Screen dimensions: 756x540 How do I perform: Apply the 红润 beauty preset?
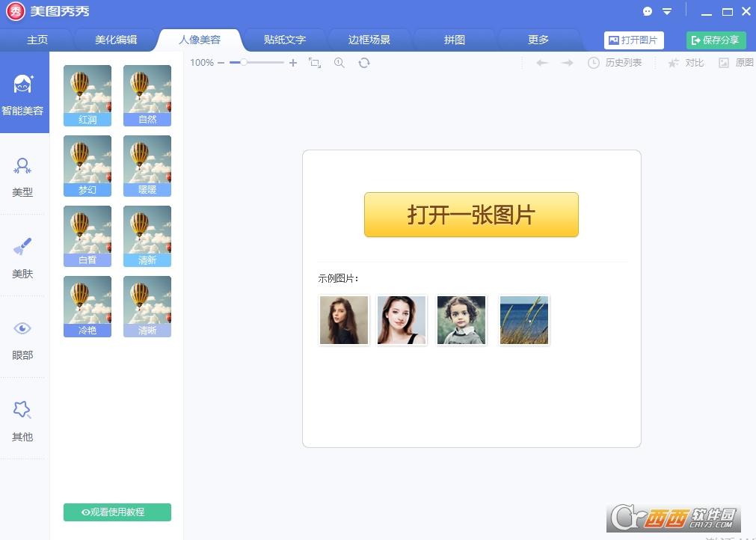(87, 96)
